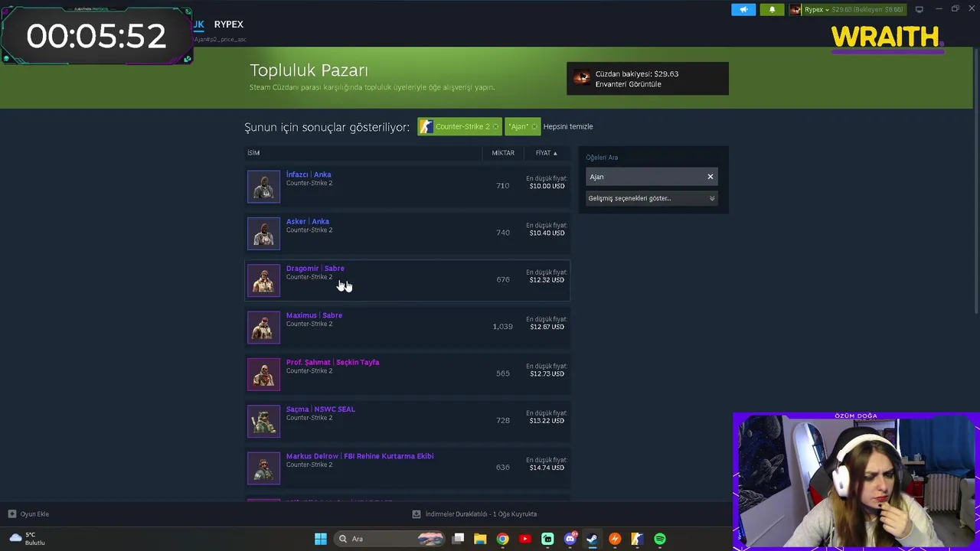Viewport: 980px width, 551px height.
Task: Click Markus Delrow agent thumbnail
Action: coord(263,468)
